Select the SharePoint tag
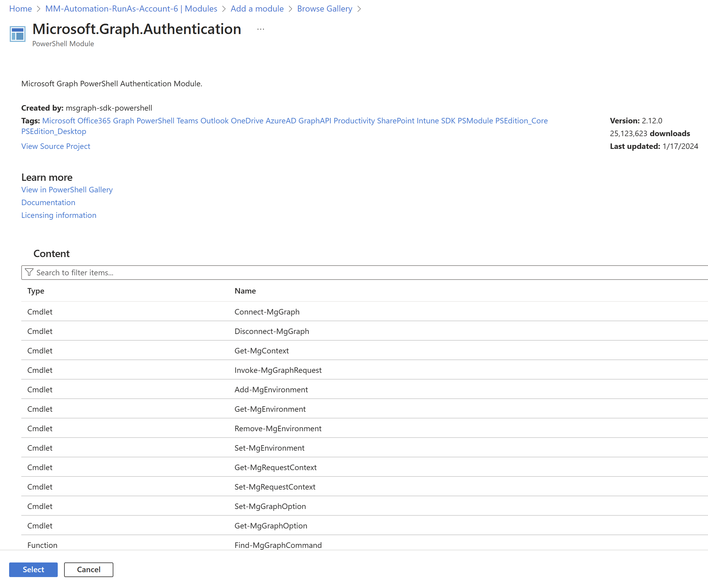Image resolution: width=708 pixels, height=588 pixels. coord(395,120)
